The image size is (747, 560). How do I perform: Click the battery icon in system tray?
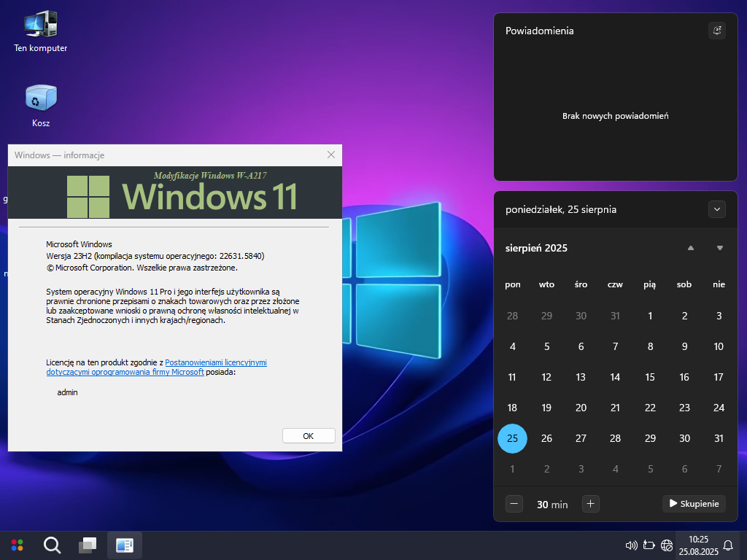tap(649, 545)
